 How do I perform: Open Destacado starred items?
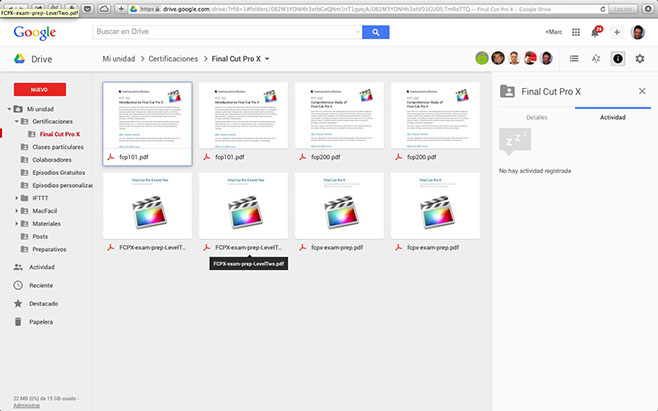[x=43, y=303]
